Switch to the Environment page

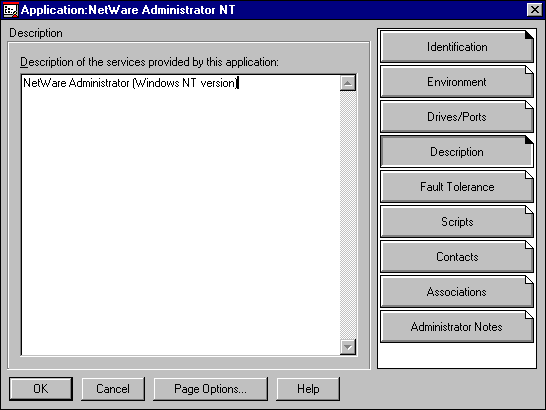(x=457, y=82)
